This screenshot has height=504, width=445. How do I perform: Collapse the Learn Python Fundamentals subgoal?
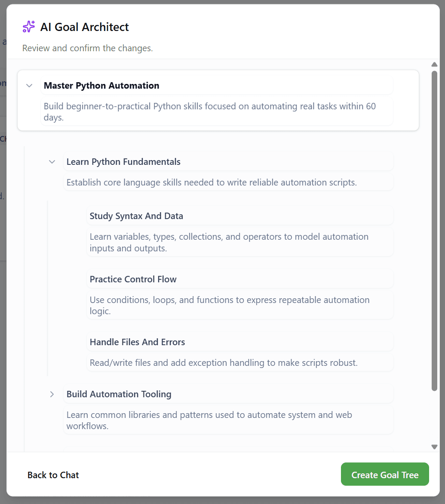[52, 162]
